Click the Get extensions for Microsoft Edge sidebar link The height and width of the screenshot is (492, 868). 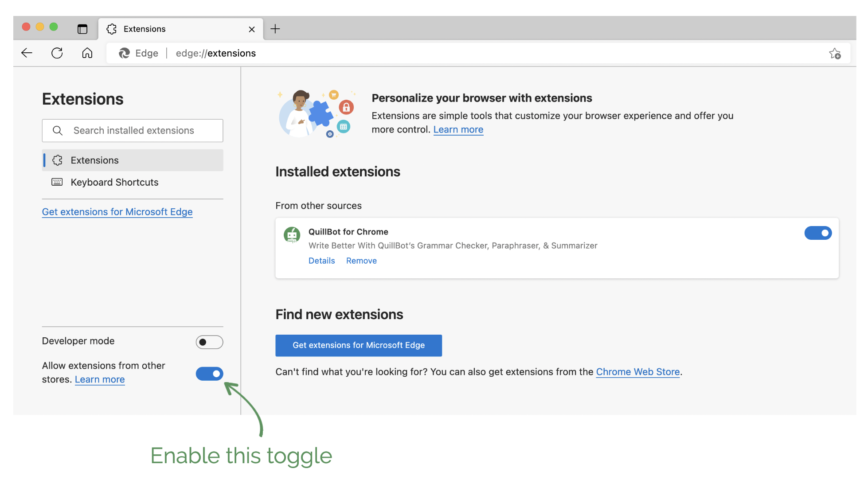pyautogui.click(x=117, y=212)
